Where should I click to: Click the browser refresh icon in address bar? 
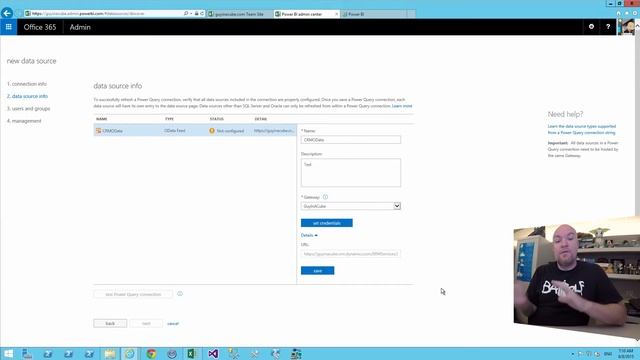click(202, 13)
